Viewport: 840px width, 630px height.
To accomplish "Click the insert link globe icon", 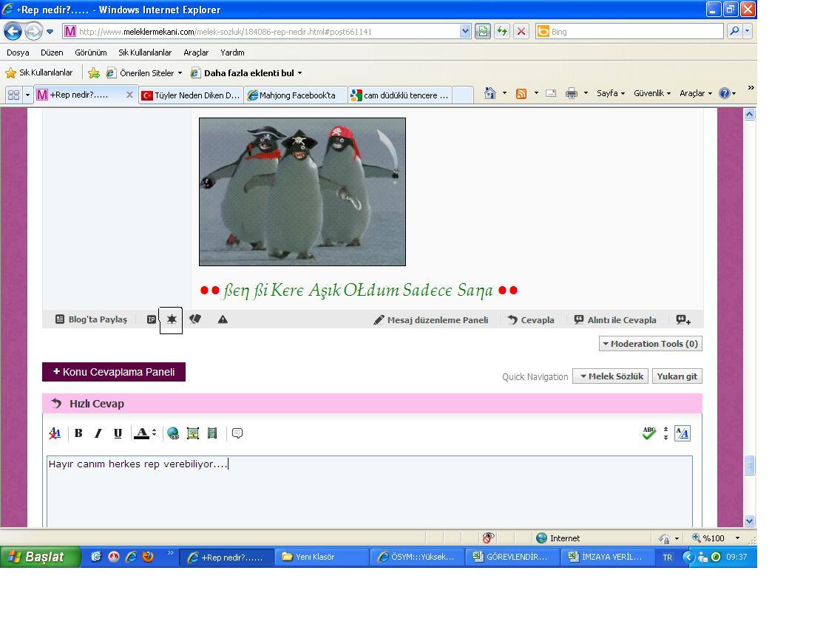I will [x=173, y=433].
